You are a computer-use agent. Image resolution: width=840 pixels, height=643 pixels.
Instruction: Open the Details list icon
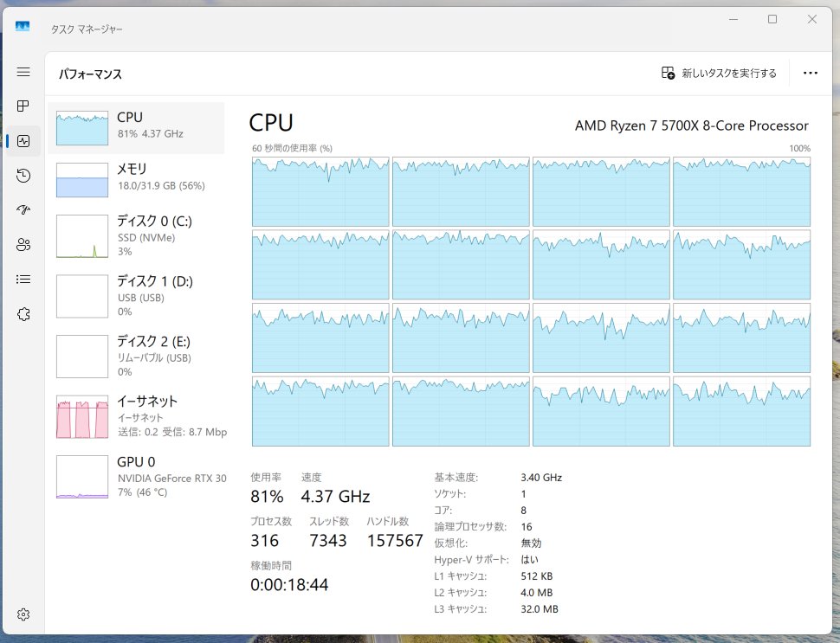(x=23, y=279)
